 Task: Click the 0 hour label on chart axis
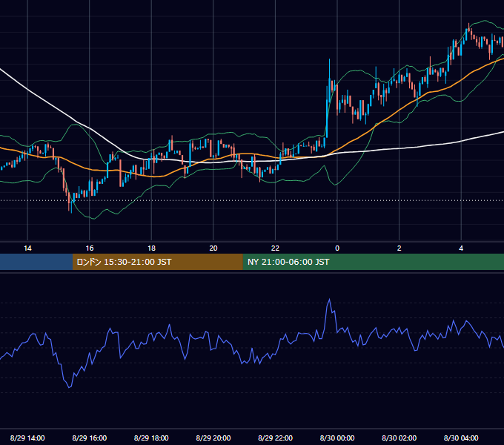(337, 248)
